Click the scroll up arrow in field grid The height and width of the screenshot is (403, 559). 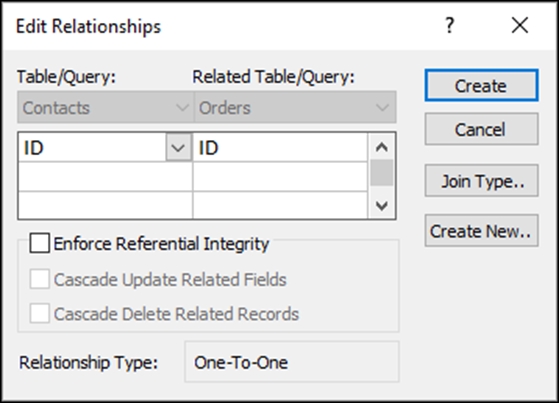[x=382, y=147]
